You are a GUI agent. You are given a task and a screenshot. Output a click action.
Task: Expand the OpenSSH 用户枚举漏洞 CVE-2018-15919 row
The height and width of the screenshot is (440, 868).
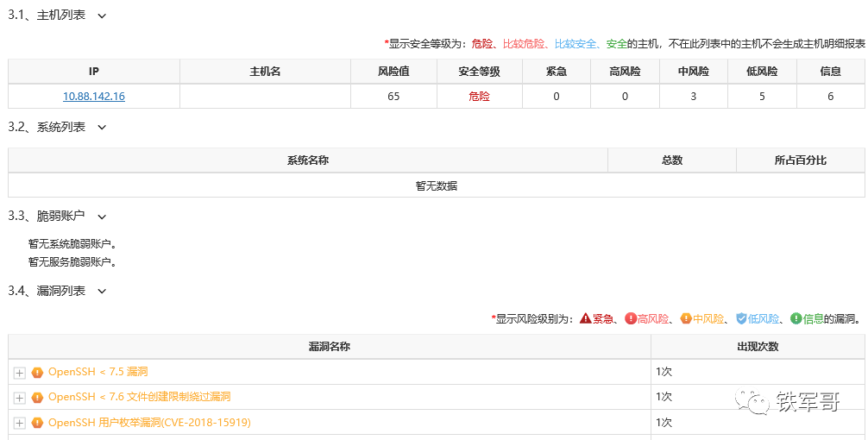coord(19,424)
